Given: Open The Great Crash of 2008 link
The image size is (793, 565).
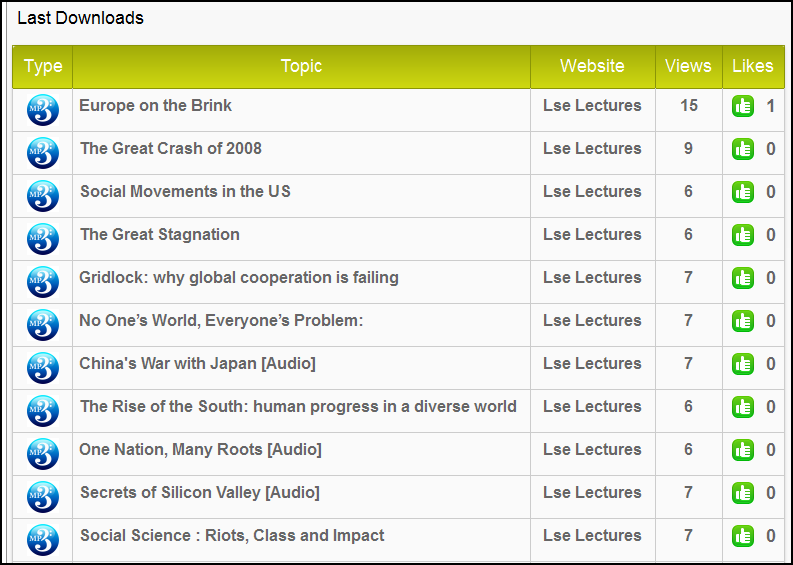Looking at the screenshot, I should [x=171, y=148].
